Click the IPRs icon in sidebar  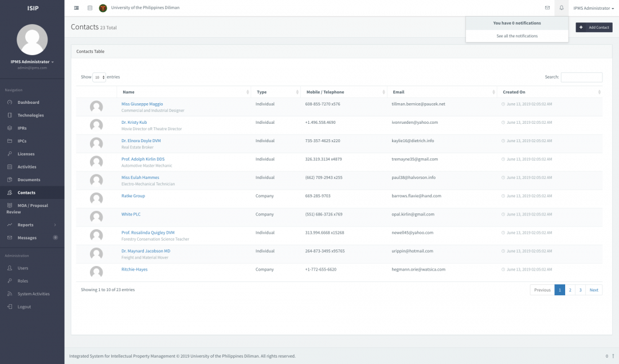click(10, 128)
